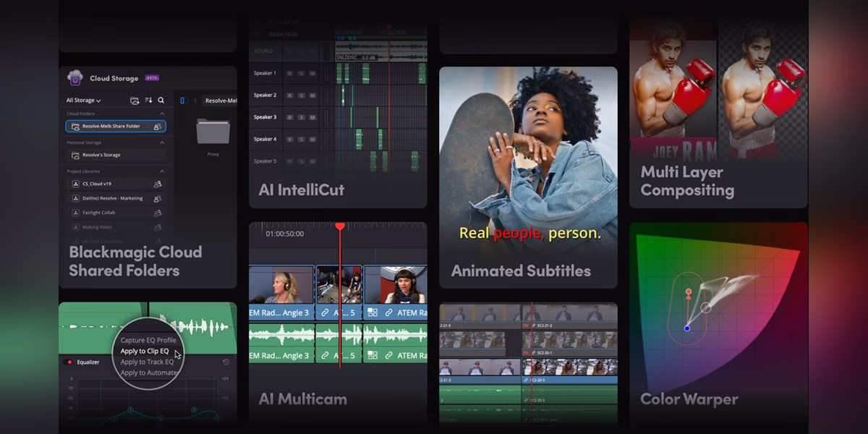868x434 pixels.
Task: Go back with the chevron before Resolve-Melb
Action: [195, 101]
